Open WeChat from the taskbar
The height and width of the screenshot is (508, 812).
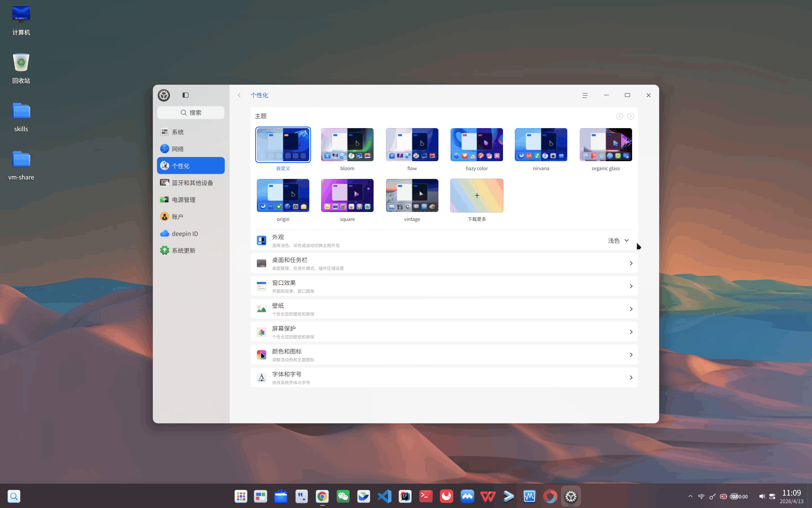[343, 496]
